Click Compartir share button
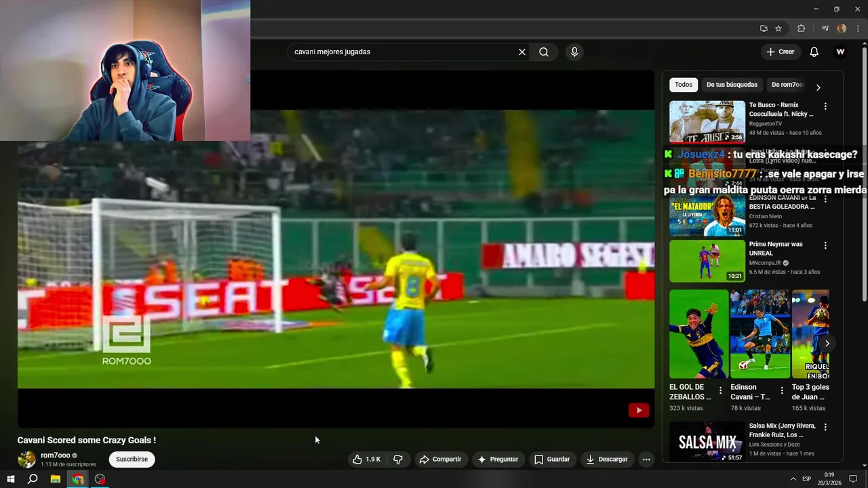The height and width of the screenshot is (488, 868). [x=440, y=460]
